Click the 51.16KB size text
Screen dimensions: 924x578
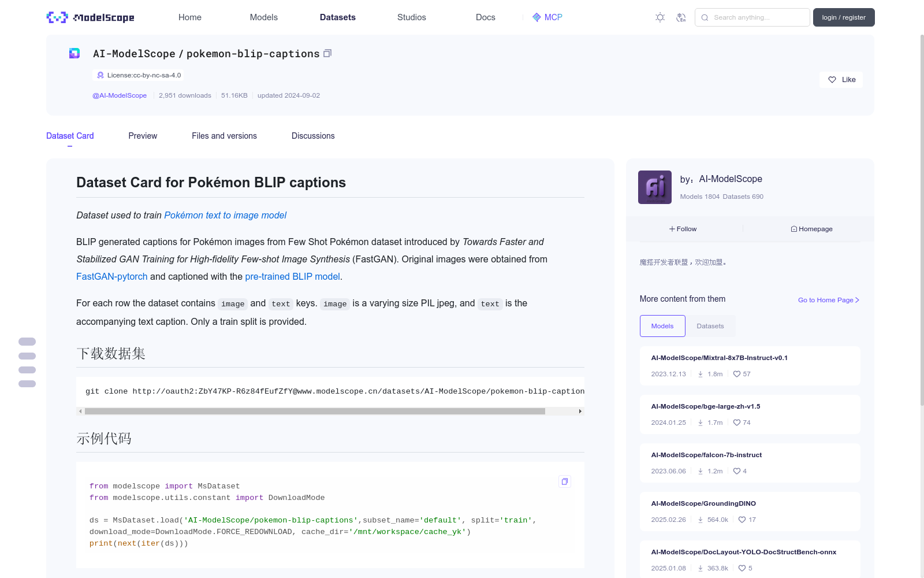click(x=234, y=95)
